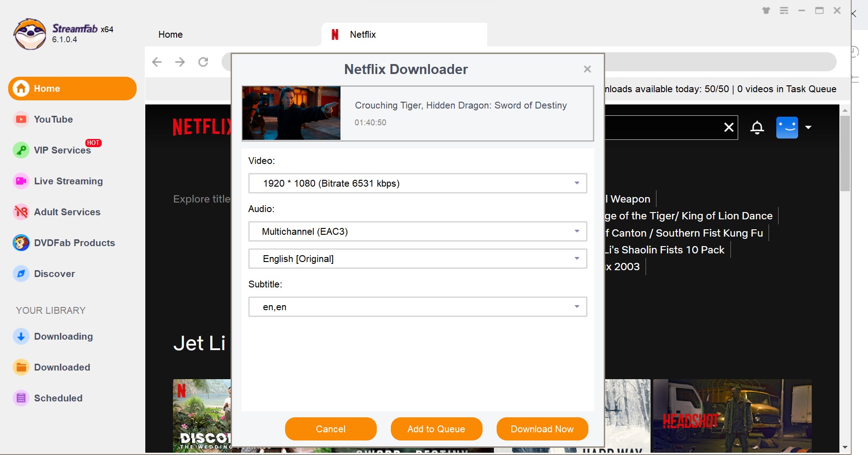
Task: Open the Home sidebar item
Action: [72, 89]
